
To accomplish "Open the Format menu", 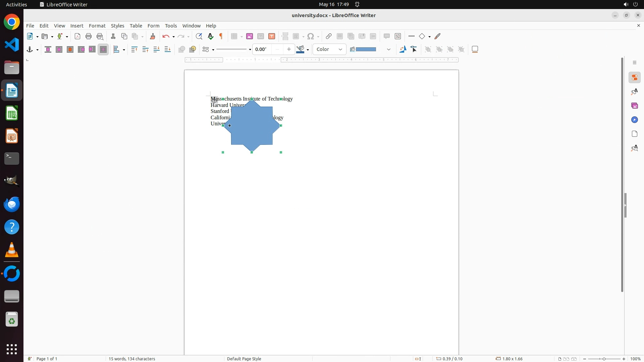I will click(97, 26).
